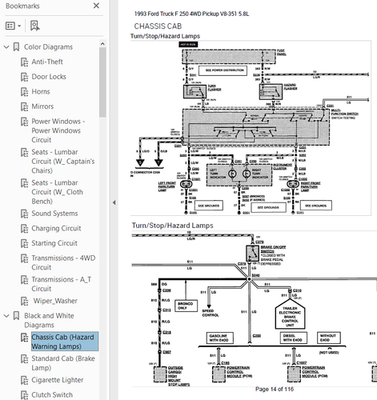Open Power Windows Circuit bookmark
377x400 pixels.
coord(58,130)
